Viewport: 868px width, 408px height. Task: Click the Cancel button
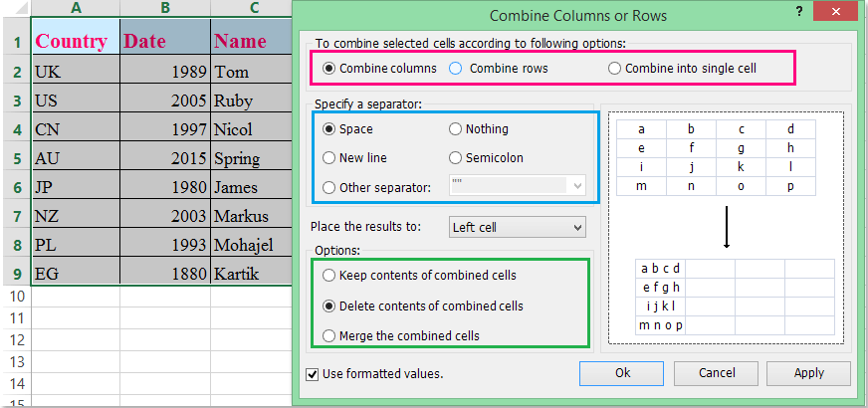click(x=717, y=373)
